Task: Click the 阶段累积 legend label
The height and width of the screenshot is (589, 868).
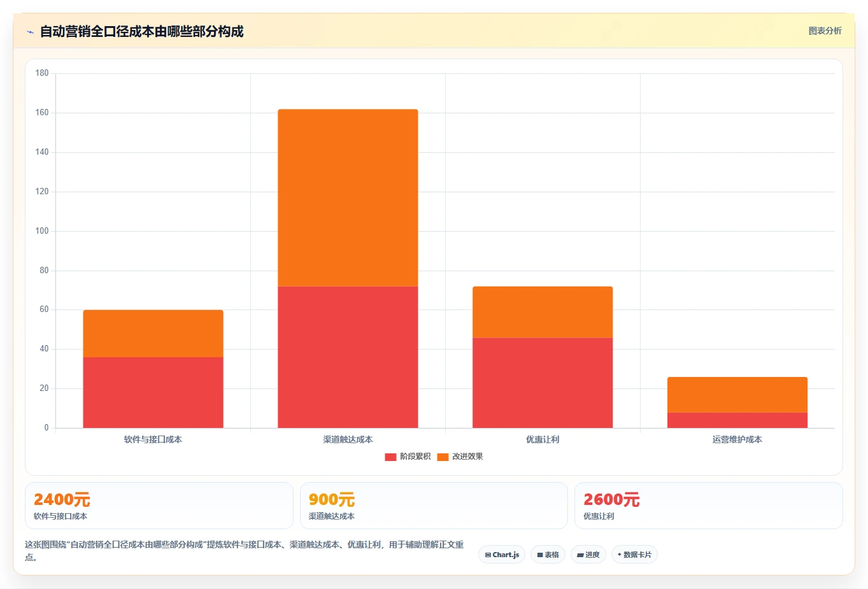Action: coord(415,457)
